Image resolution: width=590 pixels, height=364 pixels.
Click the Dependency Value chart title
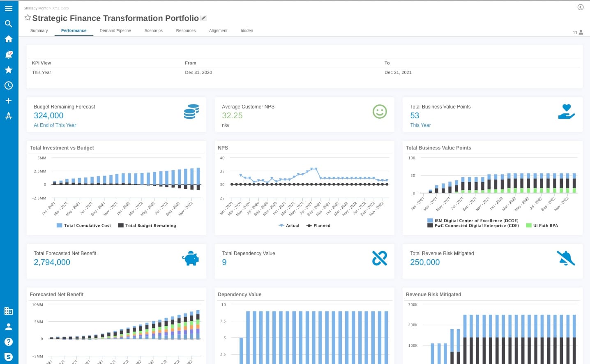[x=240, y=295]
